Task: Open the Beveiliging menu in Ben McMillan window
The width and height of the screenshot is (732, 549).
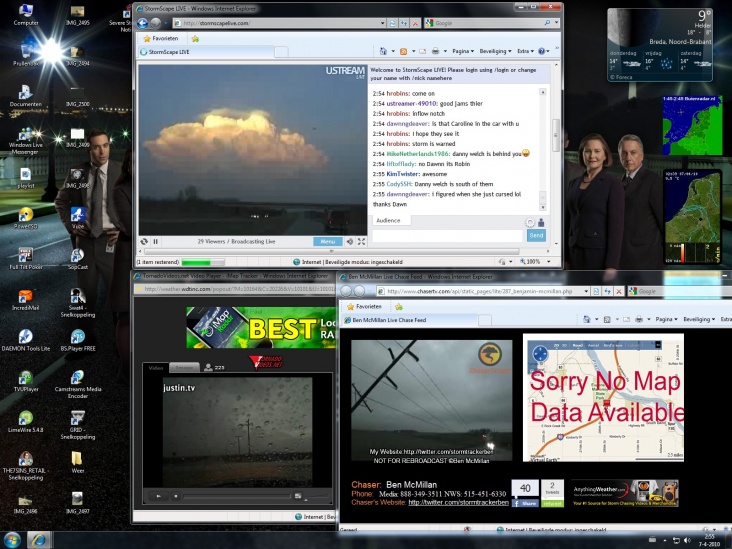Action: click(699, 319)
